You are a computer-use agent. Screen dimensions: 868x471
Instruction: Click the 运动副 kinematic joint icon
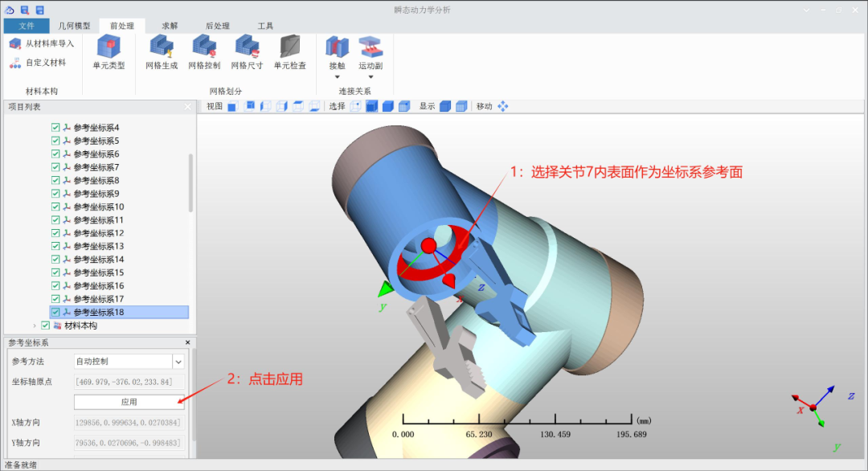(371, 47)
